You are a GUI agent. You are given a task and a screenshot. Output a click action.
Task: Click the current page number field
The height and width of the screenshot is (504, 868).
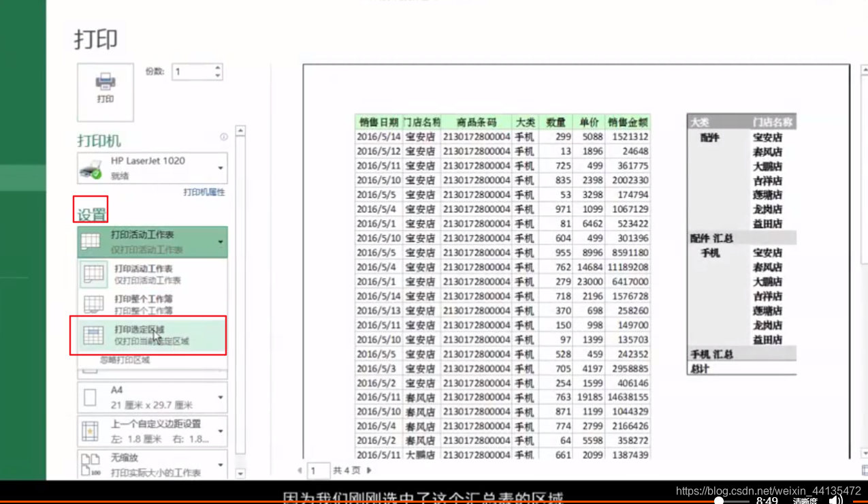[317, 470]
